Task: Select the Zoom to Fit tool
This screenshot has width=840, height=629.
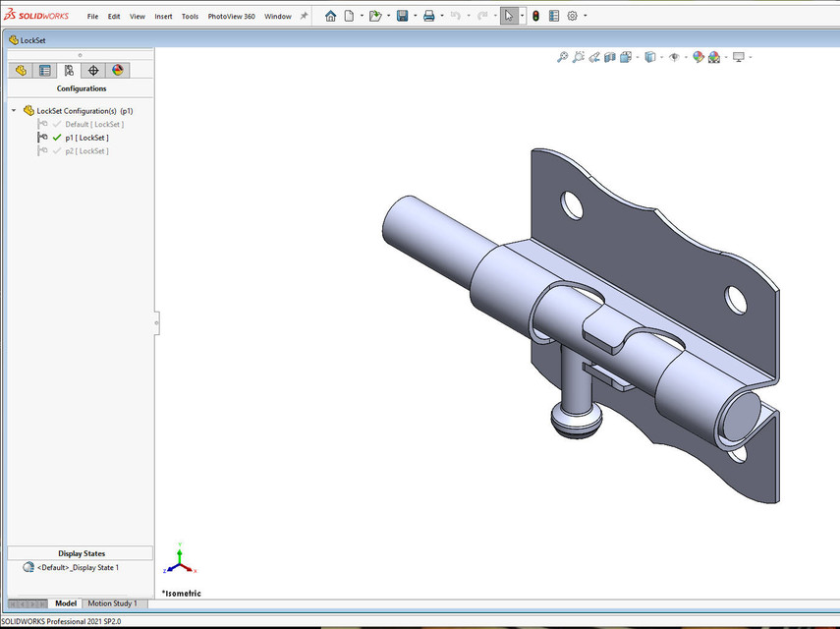Action: coord(560,56)
